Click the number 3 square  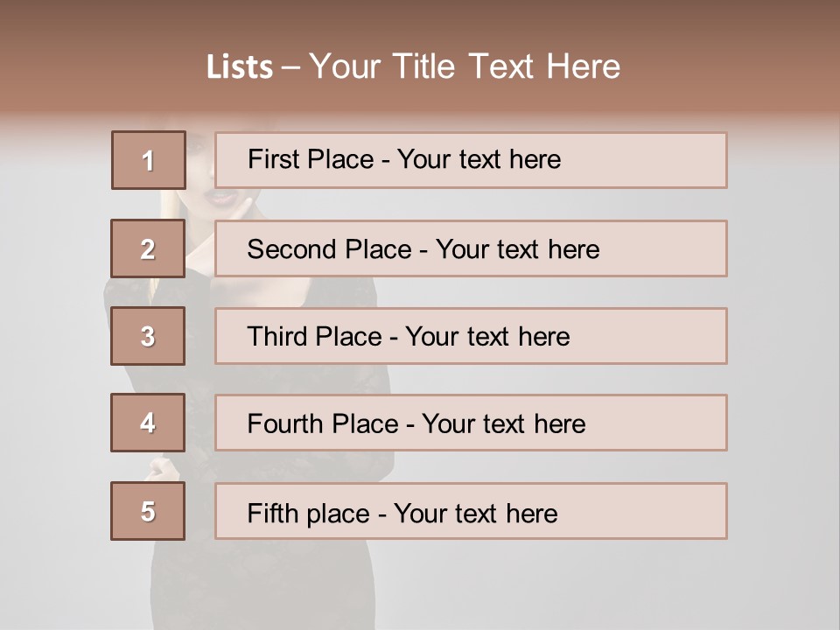pos(148,336)
